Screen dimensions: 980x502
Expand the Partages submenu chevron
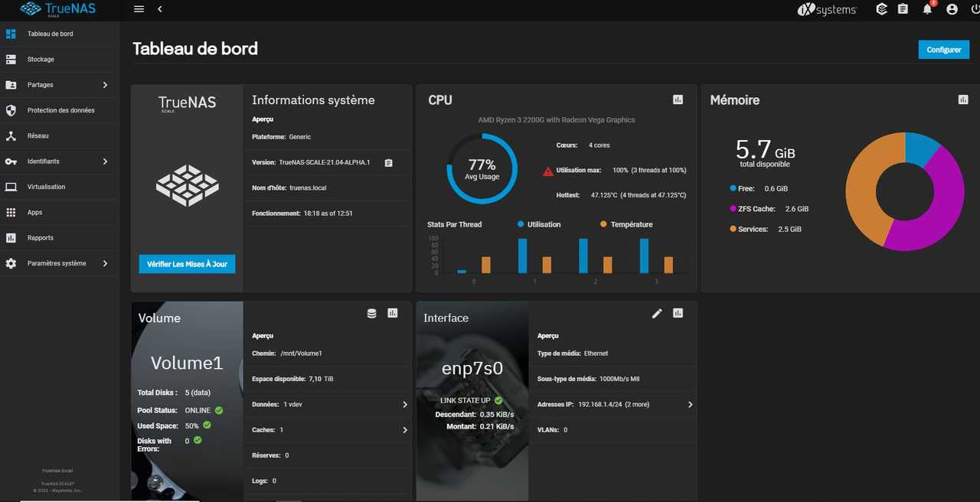click(x=105, y=85)
